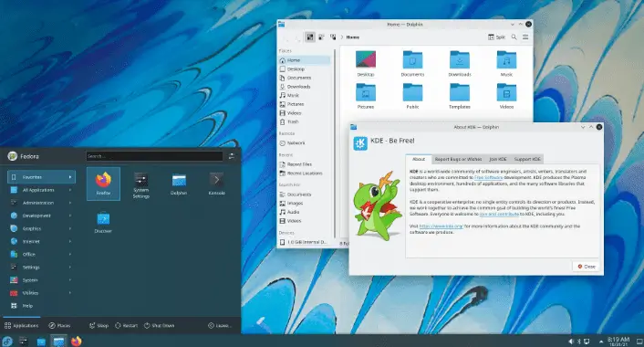Follow the Free Software hyperlink
This screenshot has height=347, width=644.
(x=488, y=177)
